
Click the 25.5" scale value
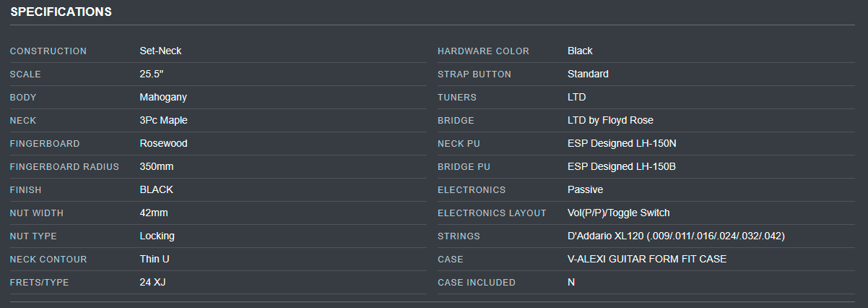coord(152,74)
